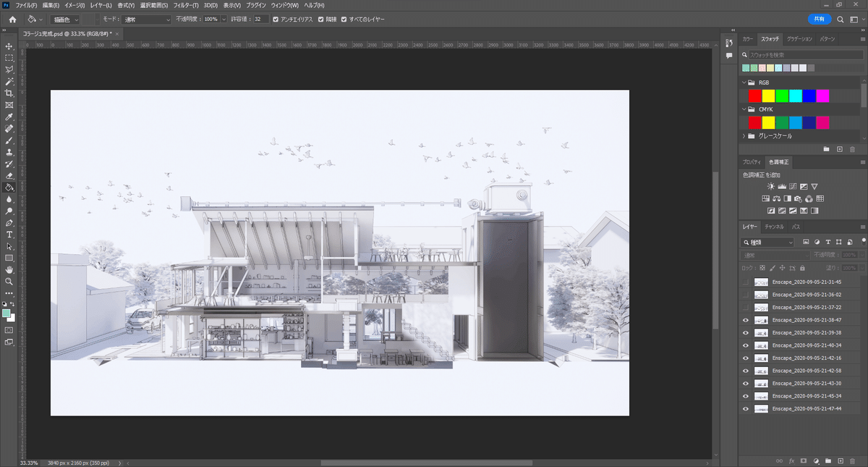Screen dimensions: 868x467
Task: Expand the グレースケール swatch group
Action: 744,136
